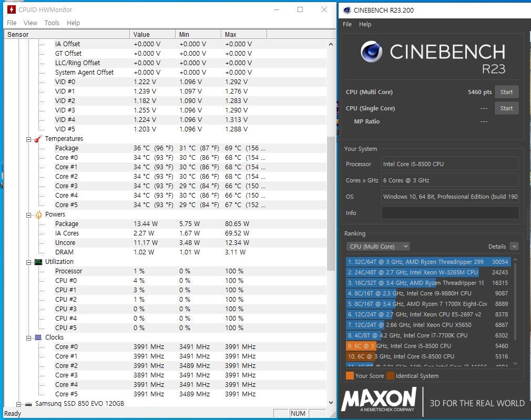Collapse the Clocks tree node
The height and width of the screenshot is (420, 531).
[29, 337]
